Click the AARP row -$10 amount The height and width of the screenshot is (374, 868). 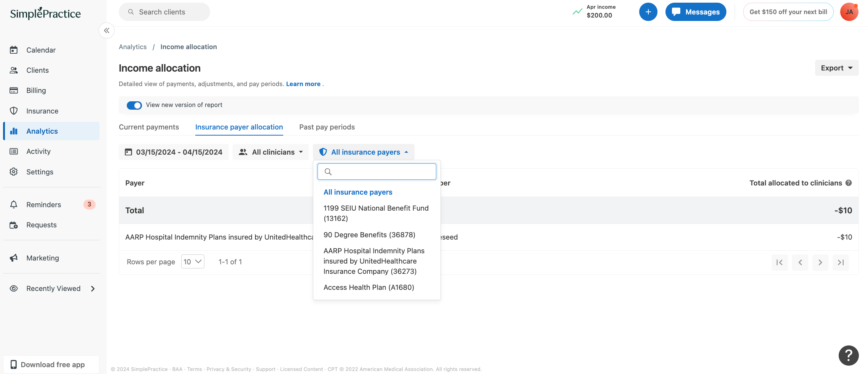pyautogui.click(x=844, y=237)
